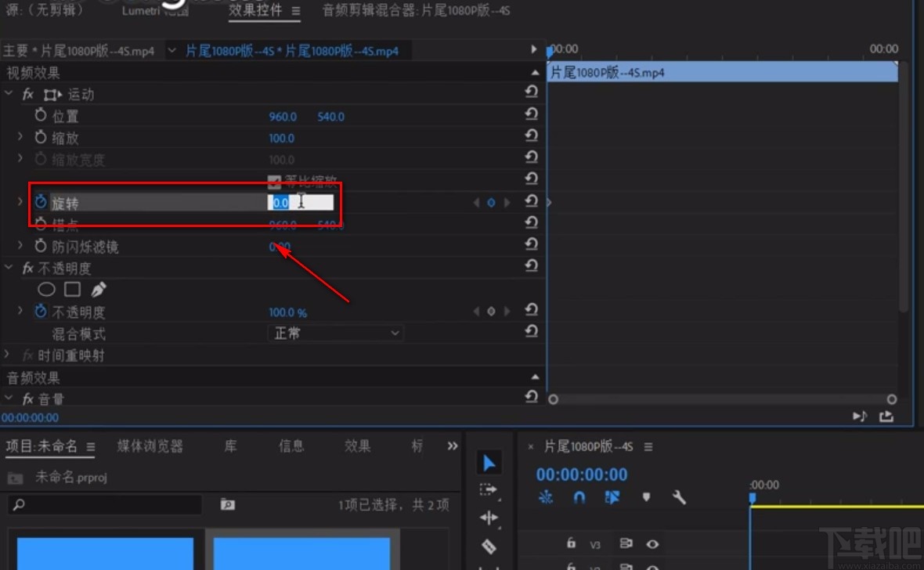Switch to the 音频剪辑混合器 tab

tap(416, 10)
